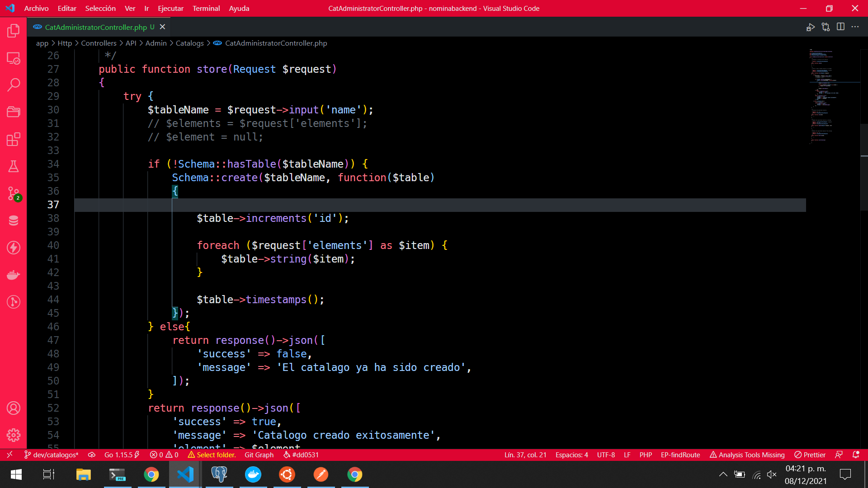Viewport: 868px width, 488px height.
Task: Open the Database view icon
Action: pyautogui.click(x=14, y=221)
